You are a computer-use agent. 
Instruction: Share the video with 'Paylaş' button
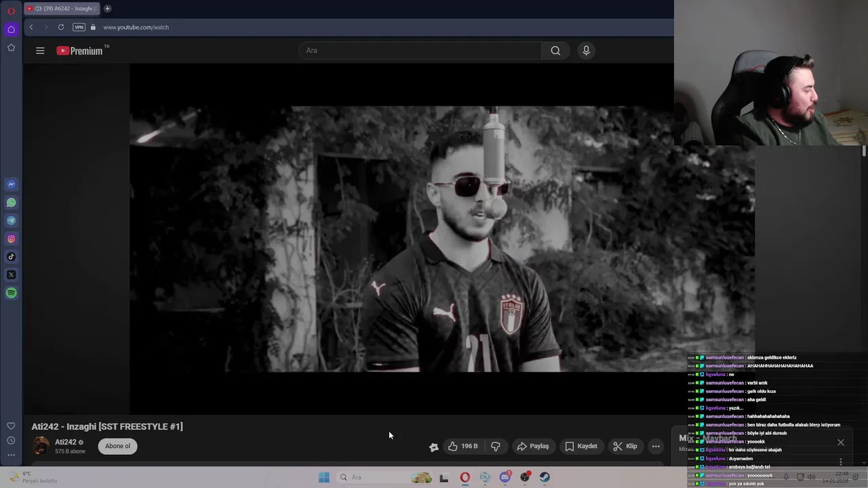(533, 446)
